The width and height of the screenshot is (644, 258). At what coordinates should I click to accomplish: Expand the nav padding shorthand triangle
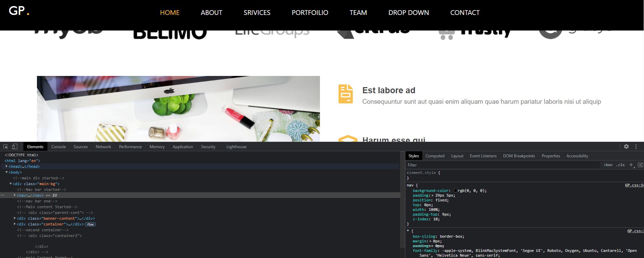(x=432, y=195)
